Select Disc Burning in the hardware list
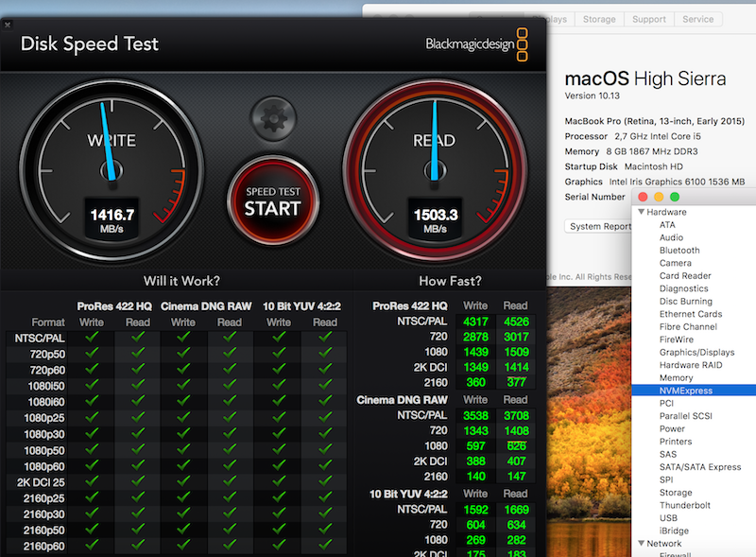 coord(686,301)
